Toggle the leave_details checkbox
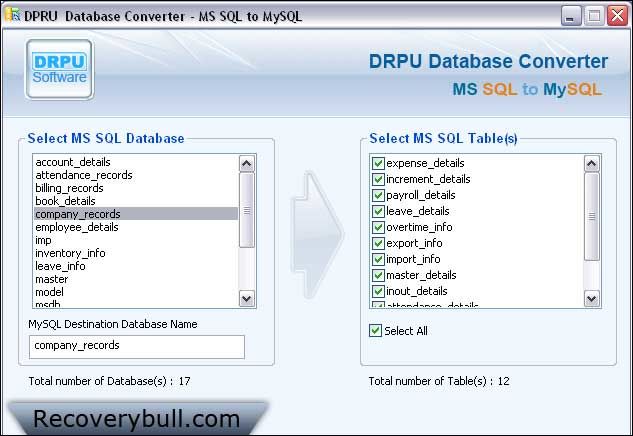 [x=378, y=212]
